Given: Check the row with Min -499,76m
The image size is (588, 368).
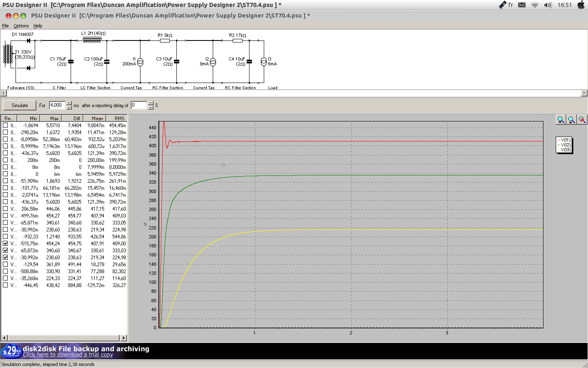Looking at the screenshot, I should tap(5, 215).
